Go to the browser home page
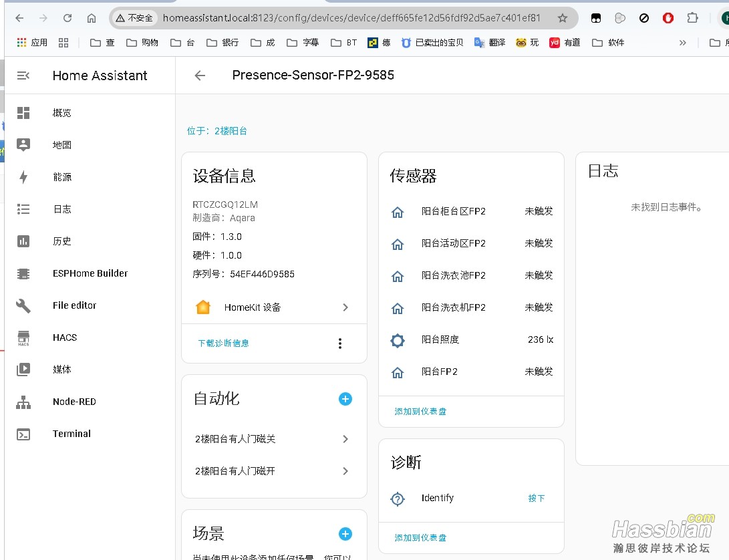The width and height of the screenshot is (729, 560). (x=92, y=18)
